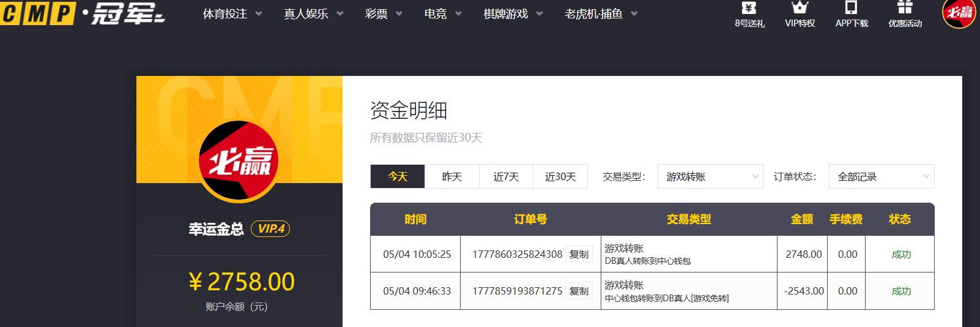This screenshot has height=327, width=980.
Task: Open the 体育投注 menu
Action: click(x=225, y=13)
